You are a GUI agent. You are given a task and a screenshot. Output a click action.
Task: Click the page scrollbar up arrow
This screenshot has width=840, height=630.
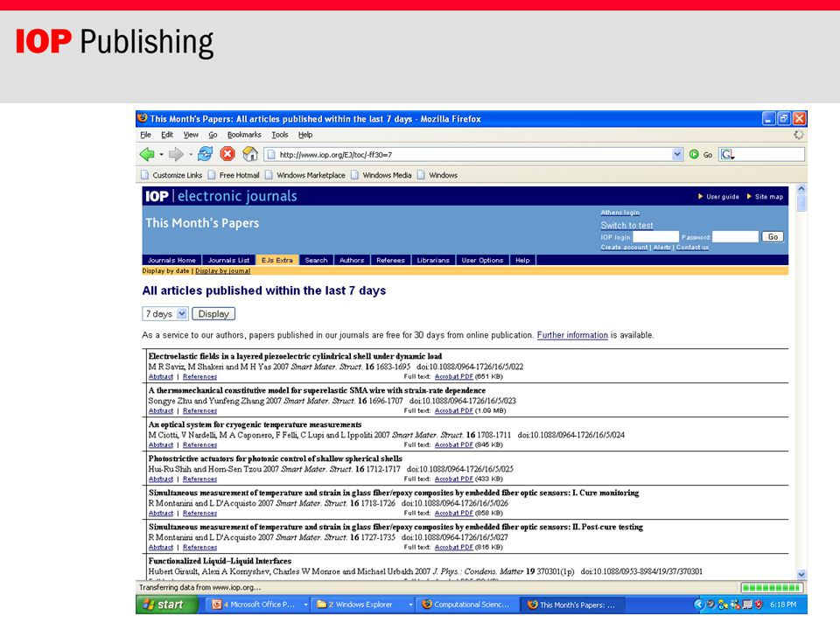click(801, 189)
